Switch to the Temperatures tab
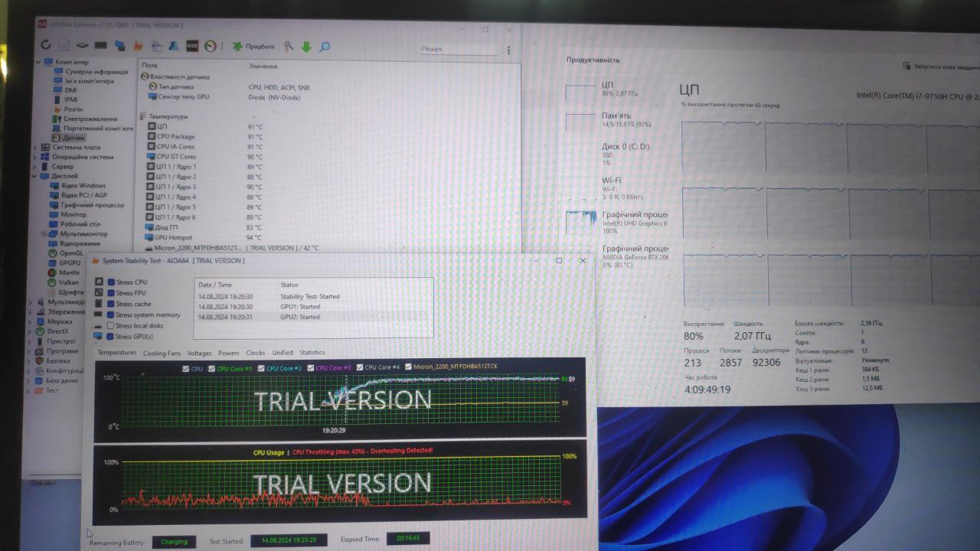The height and width of the screenshot is (551, 980). click(x=116, y=353)
